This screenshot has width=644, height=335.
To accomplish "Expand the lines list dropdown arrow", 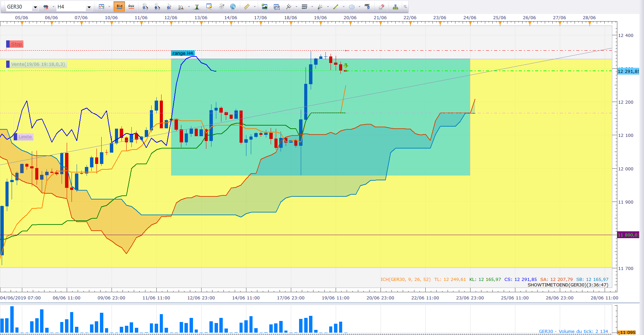I will (312, 7).
